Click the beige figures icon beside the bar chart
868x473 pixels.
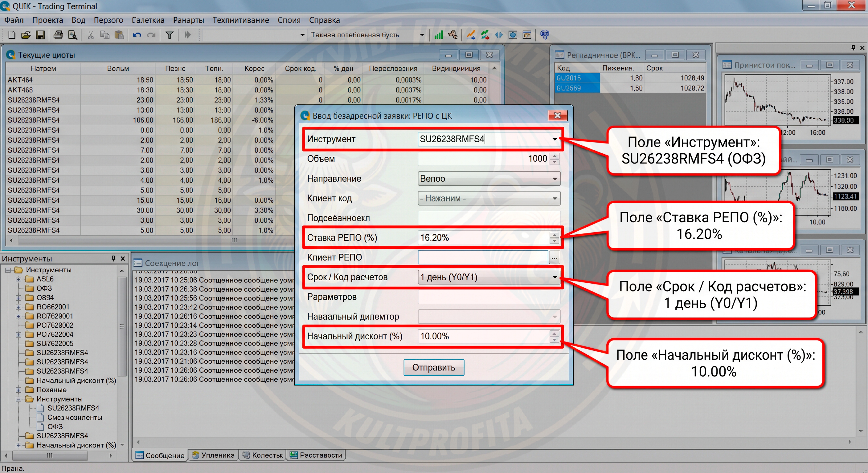click(453, 35)
